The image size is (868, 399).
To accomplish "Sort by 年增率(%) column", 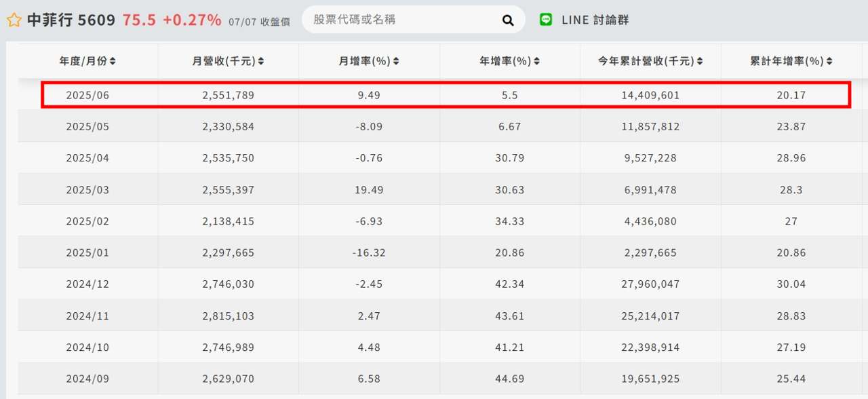I will 509,61.
